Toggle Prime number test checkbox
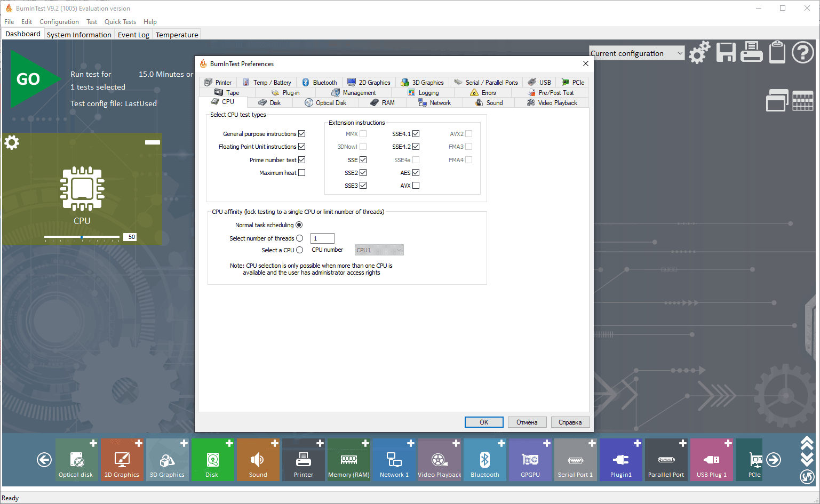The image size is (820, 504). pyautogui.click(x=302, y=160)
